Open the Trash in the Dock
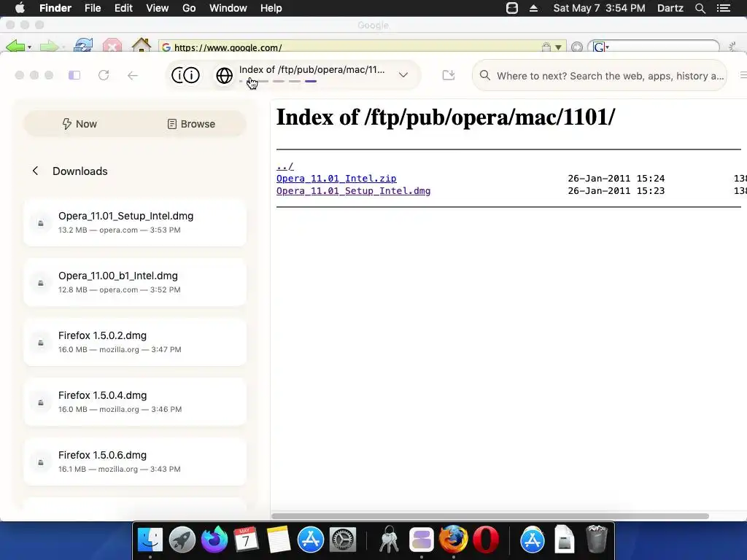The height and width of the screenshot is (560, 747). [x=596, y=539]
